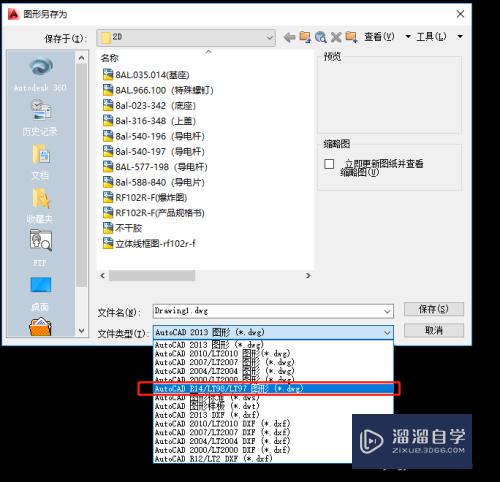Open the Tools (工具) menu

pos(431,36)
